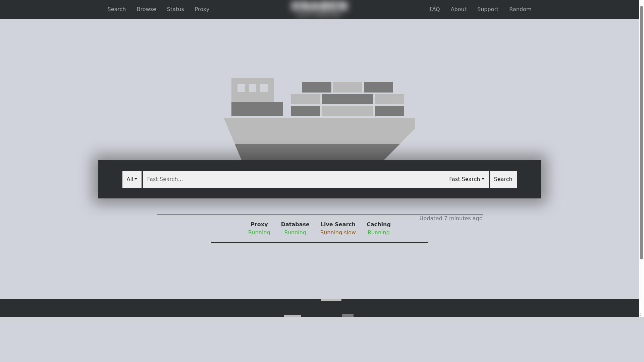This screenshot has width=644, height=362.
Task: Visit the About page
Action: click(x=458, y=9)
